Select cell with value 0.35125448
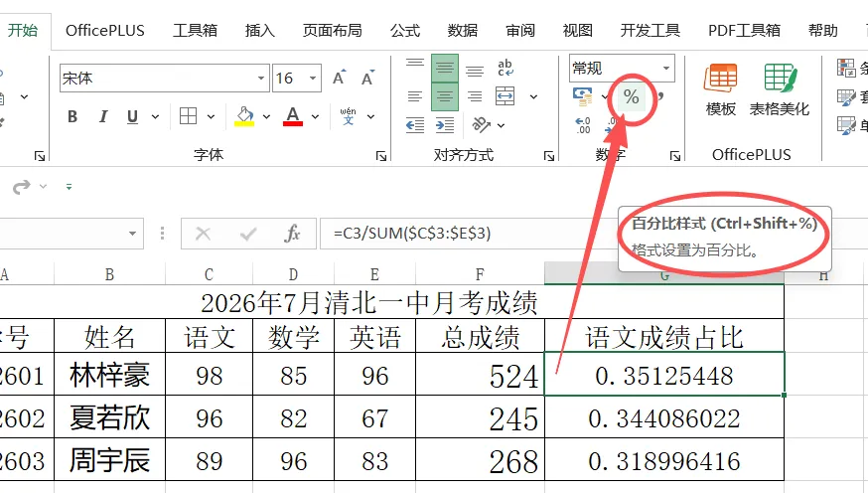868x493 pixels. click(664, 374)
